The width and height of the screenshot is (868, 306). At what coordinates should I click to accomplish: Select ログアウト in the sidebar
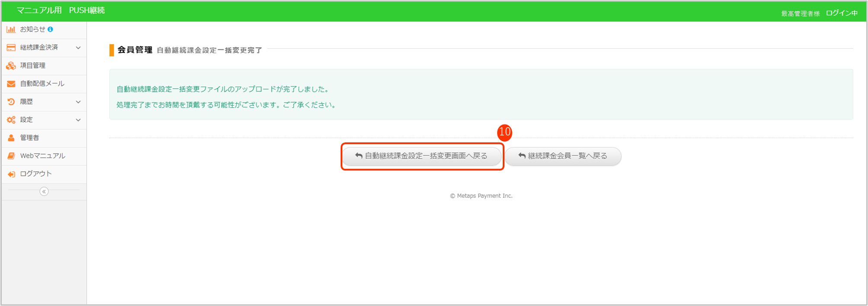pyautogui.click(x=36, y=174)
